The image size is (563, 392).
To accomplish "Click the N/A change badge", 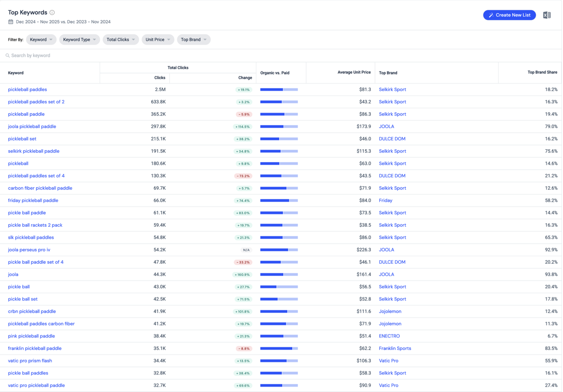I will coord(246,250).
